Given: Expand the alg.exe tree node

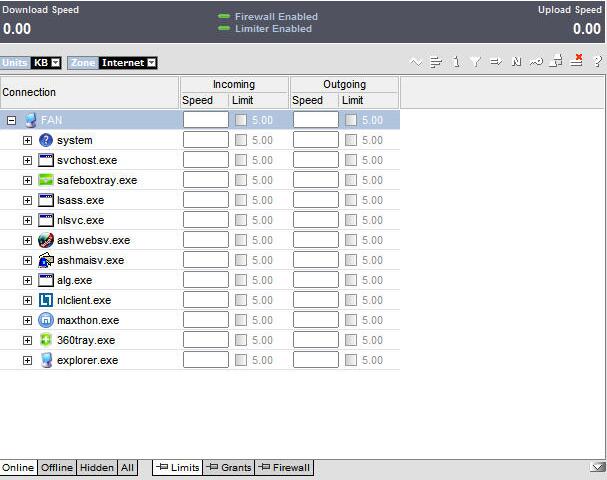Looking at the screenshot, I should (x=27, y=280).
